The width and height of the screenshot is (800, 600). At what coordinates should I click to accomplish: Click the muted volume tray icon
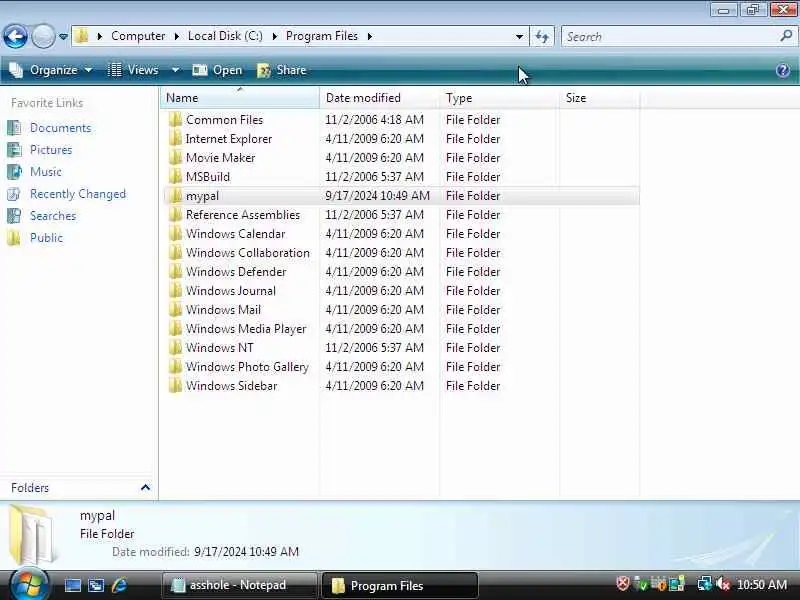pyautogui.click(x=722, y=584)
